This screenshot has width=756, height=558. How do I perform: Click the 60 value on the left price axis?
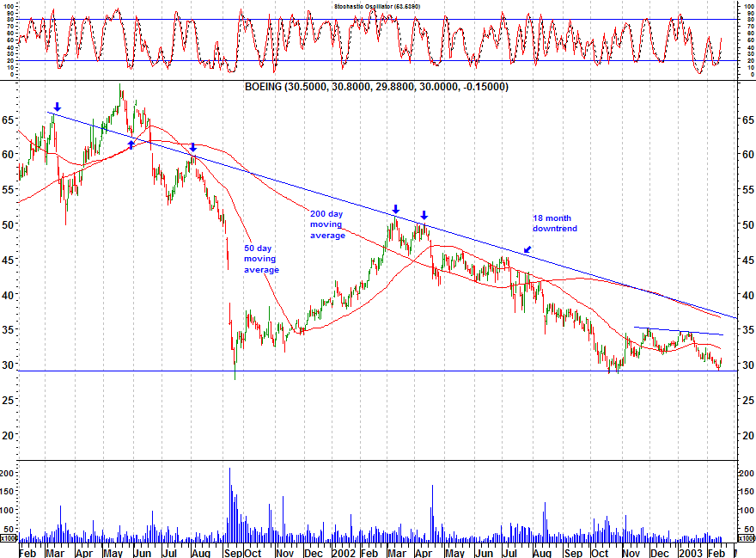[x=8, y=155]
